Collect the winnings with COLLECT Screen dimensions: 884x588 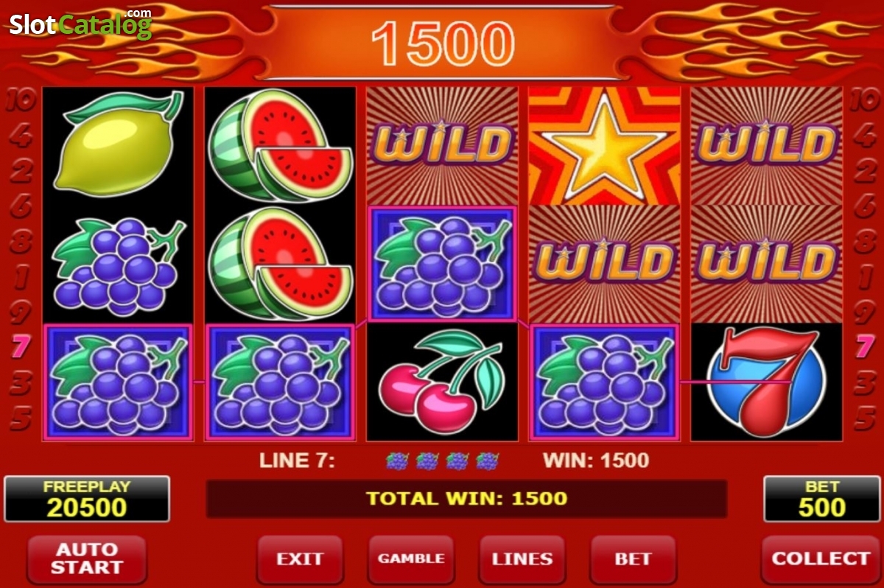[820, 559]
